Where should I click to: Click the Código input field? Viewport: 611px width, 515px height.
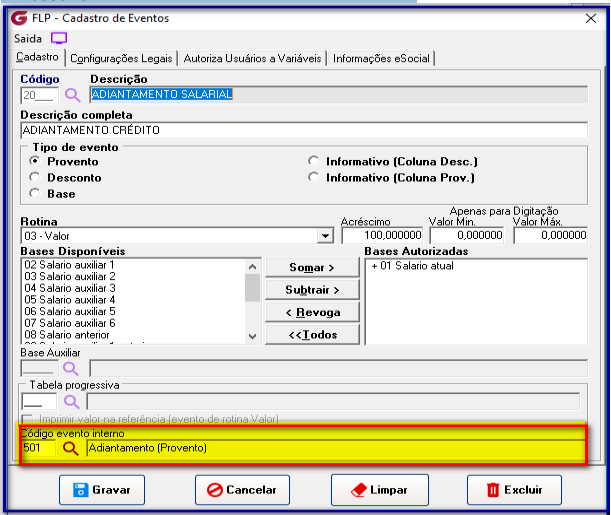coord(39,95)
